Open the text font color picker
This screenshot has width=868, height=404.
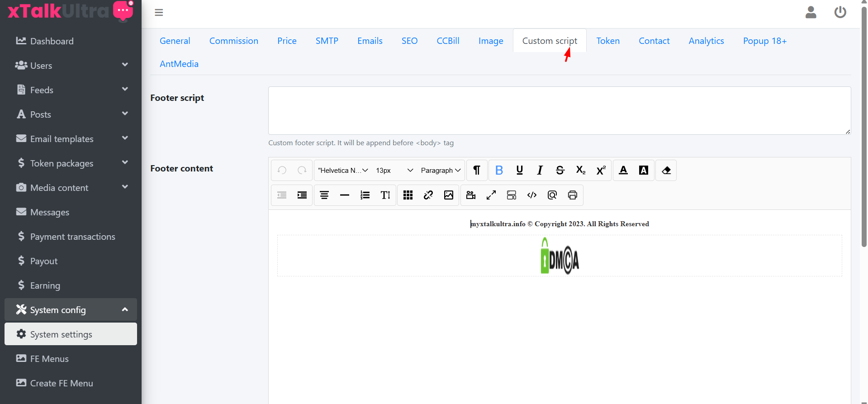pyautogui.click(x=623, y=171)
